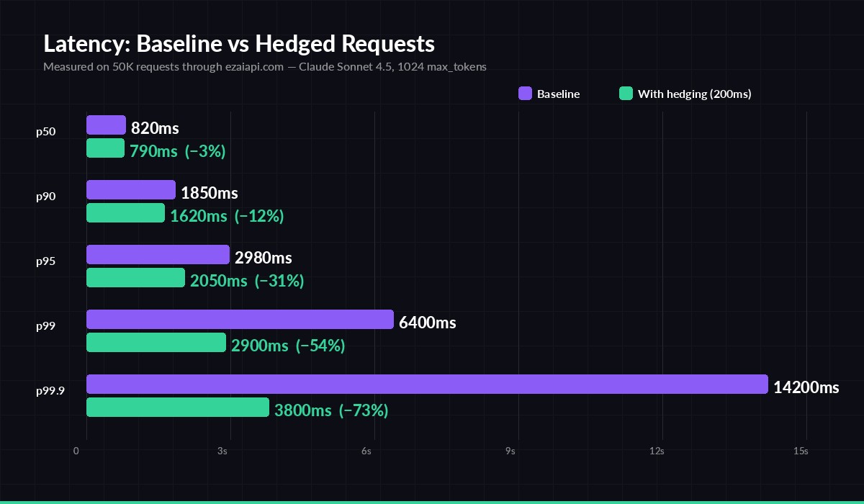Click the p99.9 hedged green bar
Screen dimensions: 864x504
(x=176, y=407)
